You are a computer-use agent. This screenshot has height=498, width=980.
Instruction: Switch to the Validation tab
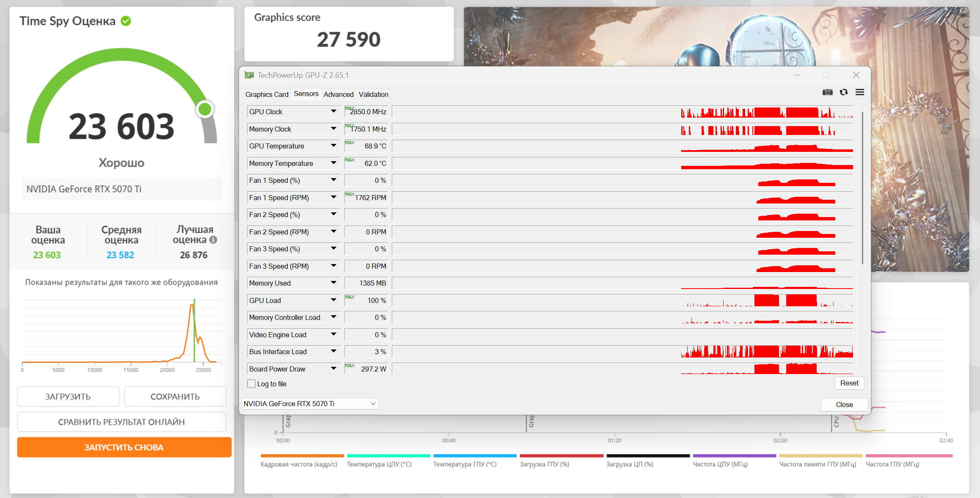[x=373, y=94]
